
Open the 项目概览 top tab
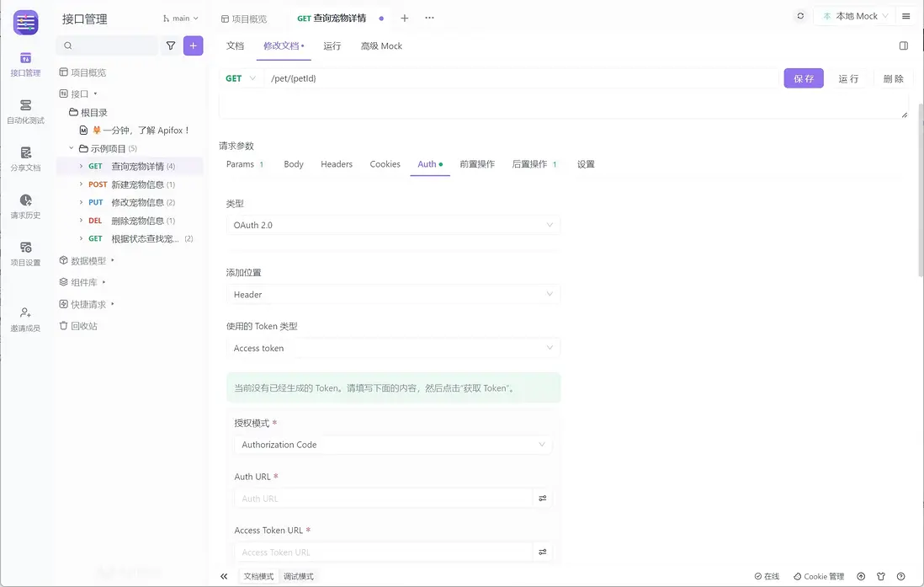tap(244, 19)
